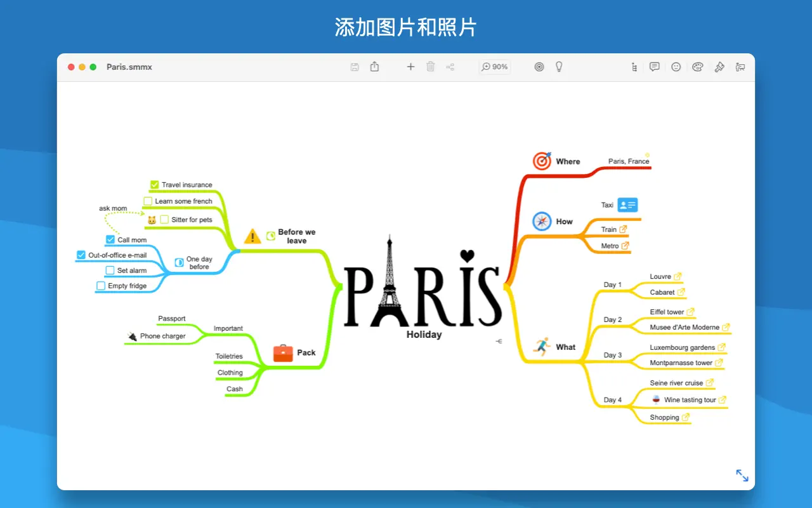Open the Montparnasse tower link icon

pyautogui.click(x=719, y=363)
